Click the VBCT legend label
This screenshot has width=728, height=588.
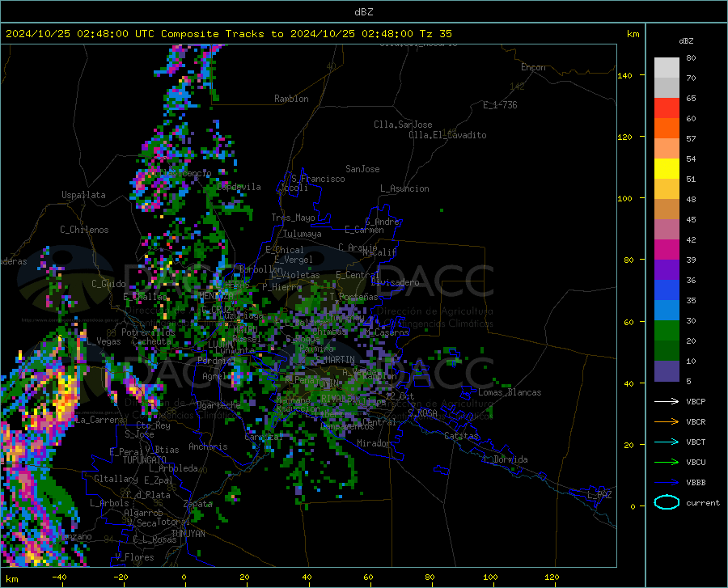(696, 442)
